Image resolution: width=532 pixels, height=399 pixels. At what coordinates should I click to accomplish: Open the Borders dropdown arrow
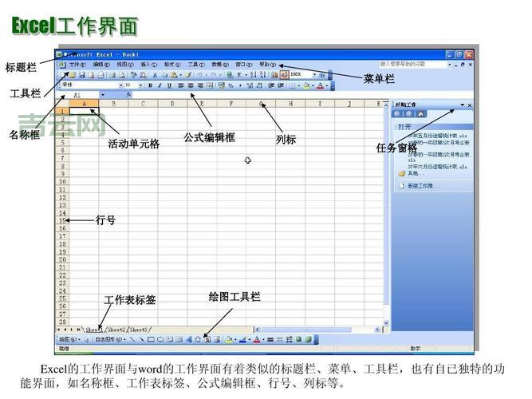pos(299,85)
